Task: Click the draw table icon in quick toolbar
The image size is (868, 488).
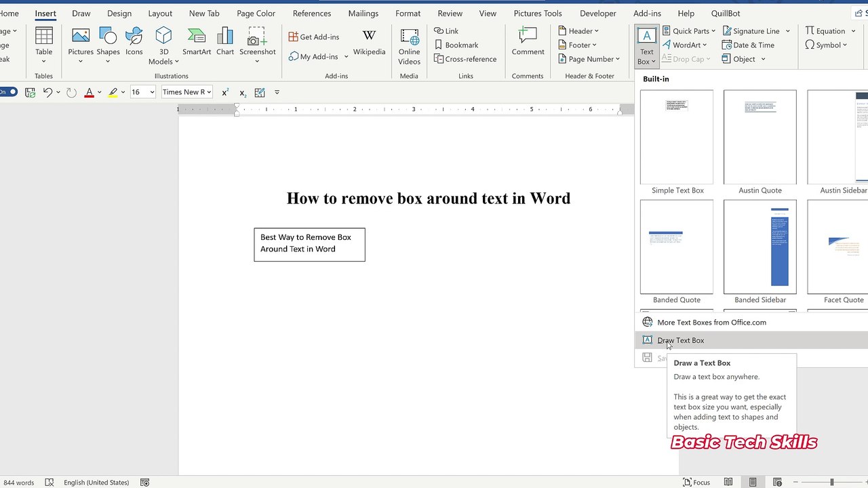Action: click(260, 92)
